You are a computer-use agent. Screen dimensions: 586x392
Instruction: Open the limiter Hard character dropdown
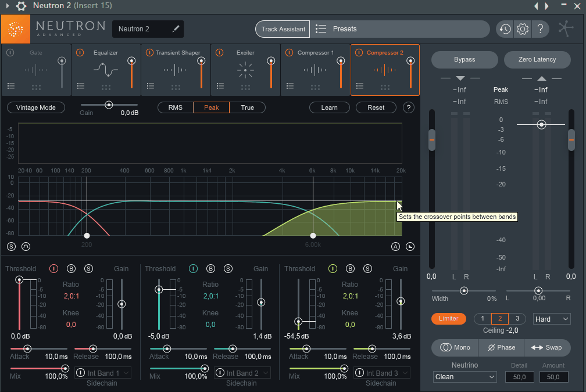point(552,319)
